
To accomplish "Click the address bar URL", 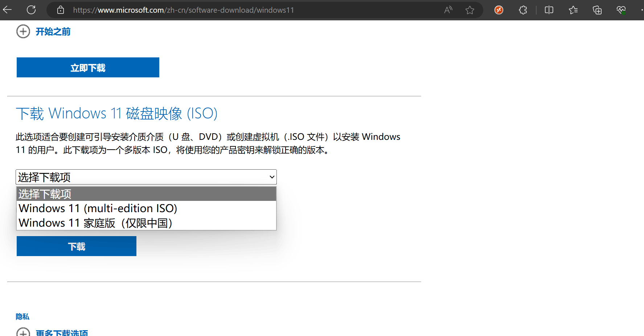I will tap(183, 10).
